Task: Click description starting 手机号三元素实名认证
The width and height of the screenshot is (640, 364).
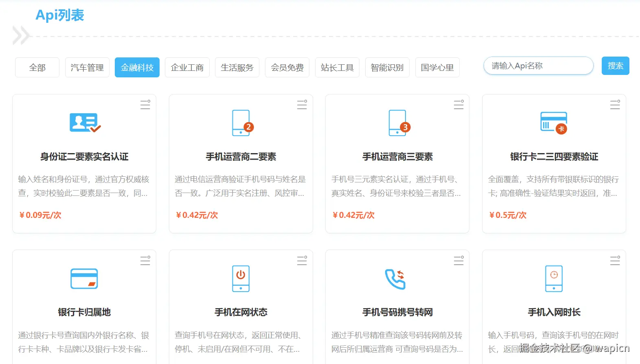Action: click(397, 186)
